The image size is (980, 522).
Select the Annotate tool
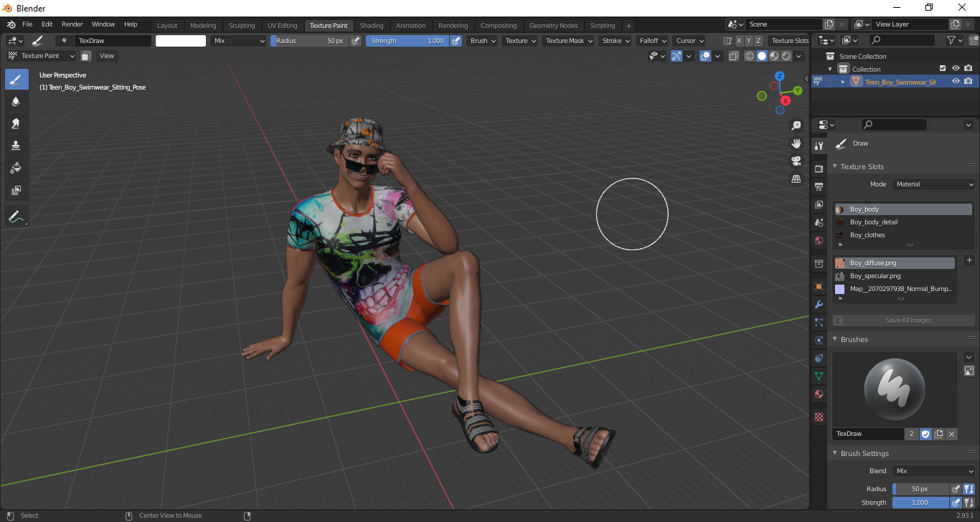[x=17, y=216]
